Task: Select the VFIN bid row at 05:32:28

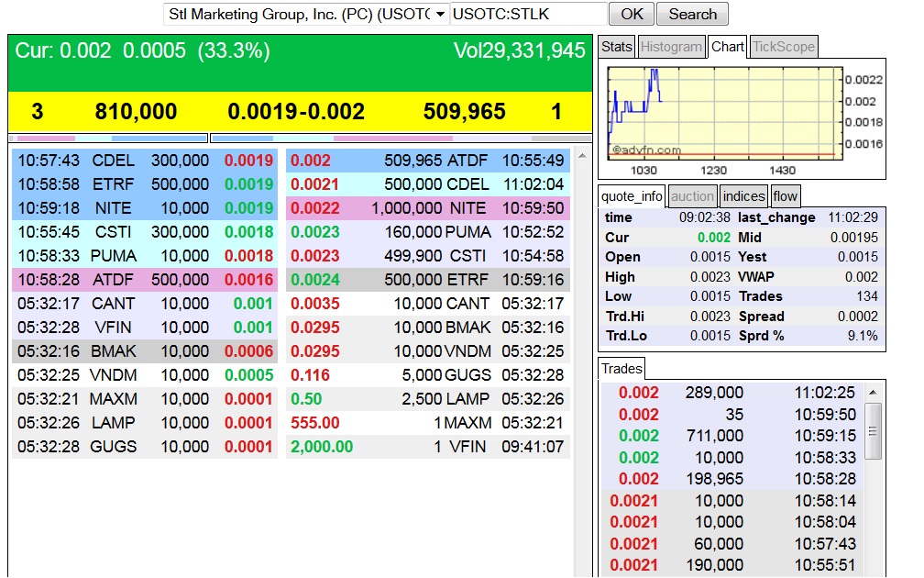Action: (145, 328)
